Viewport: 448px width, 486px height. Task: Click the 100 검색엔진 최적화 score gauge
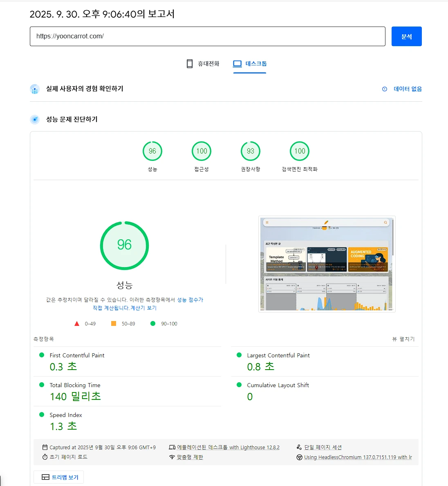[300, 152]
